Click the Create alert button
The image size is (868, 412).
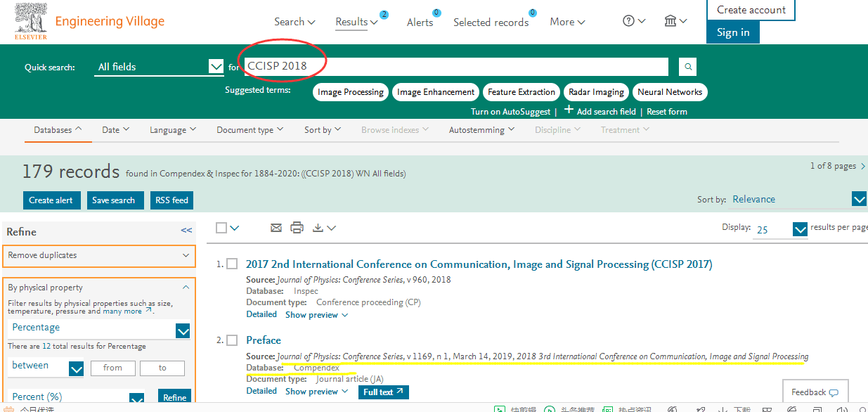(x=51, y=200)
